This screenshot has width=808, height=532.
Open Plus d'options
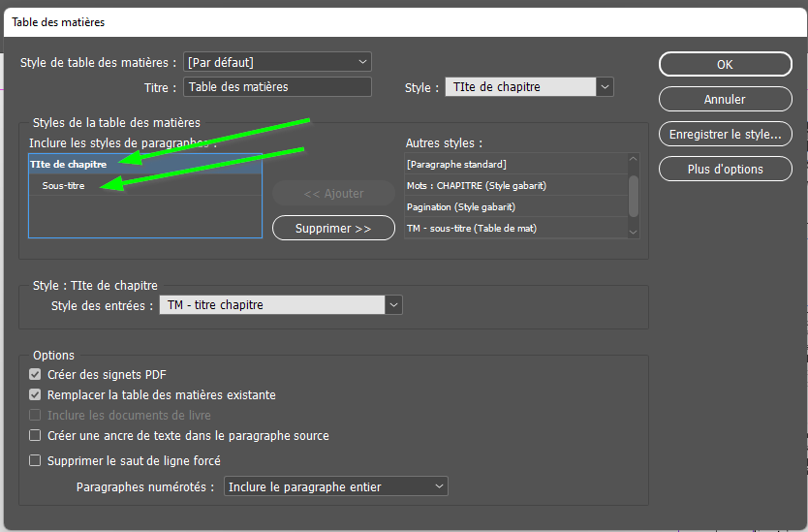[725, 169]
